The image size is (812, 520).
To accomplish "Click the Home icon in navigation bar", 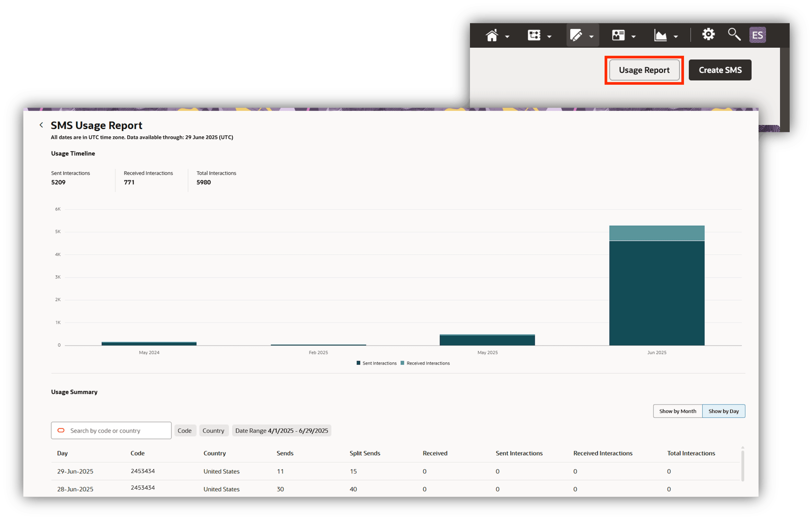I will pos(492,35).
